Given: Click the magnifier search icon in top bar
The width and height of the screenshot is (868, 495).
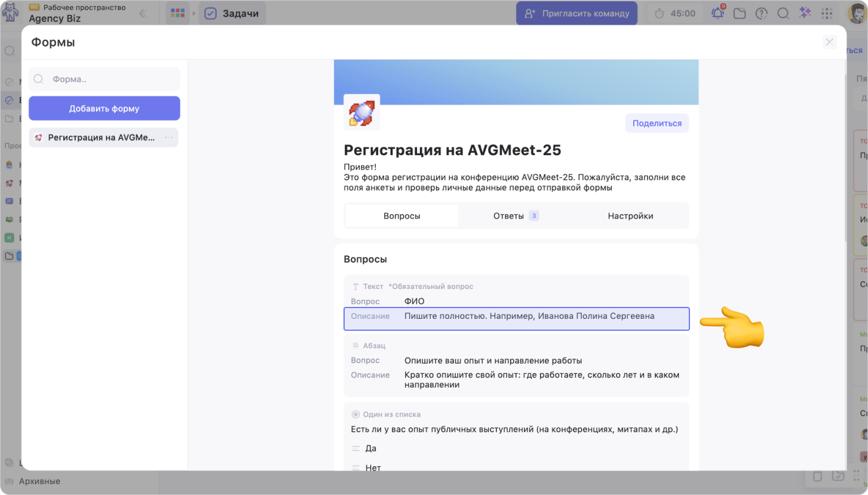Looking at the screenshot, I should [x=783, y=13].
